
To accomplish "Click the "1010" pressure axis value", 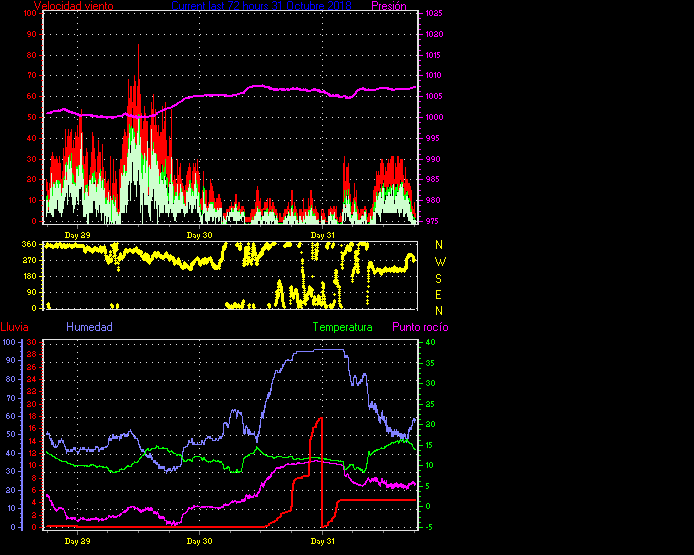I will pyautogui.click(x=434, y=75).
